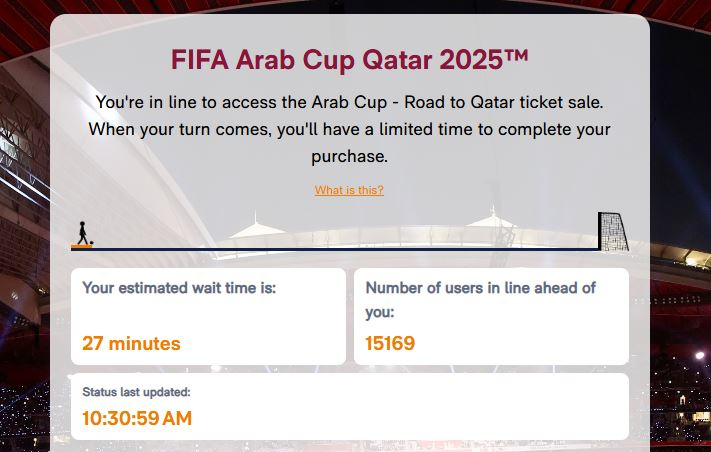This screenshot has width=711, height=452.
Task: Click the "You're in line to access" sentence
Action: click(349, 102)
